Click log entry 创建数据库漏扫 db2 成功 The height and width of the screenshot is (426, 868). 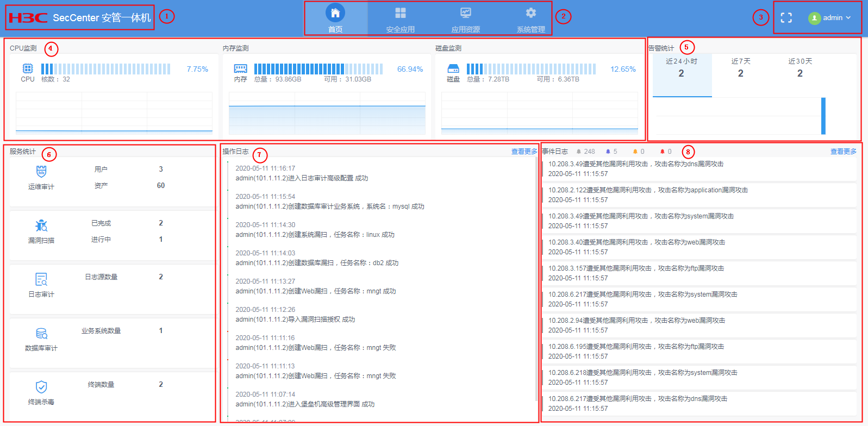tap(317, 263)
